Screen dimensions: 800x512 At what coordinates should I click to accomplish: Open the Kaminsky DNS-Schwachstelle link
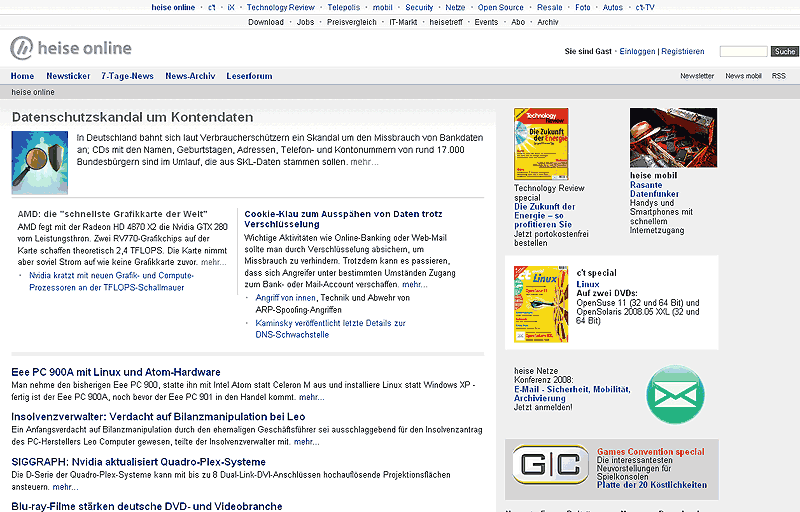coord(330,329)
